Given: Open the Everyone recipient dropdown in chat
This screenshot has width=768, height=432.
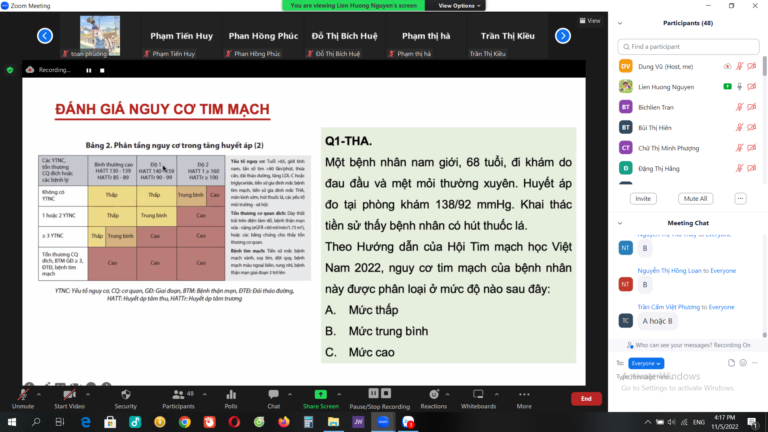Looking at the screenshot, I should click(646, 363).
